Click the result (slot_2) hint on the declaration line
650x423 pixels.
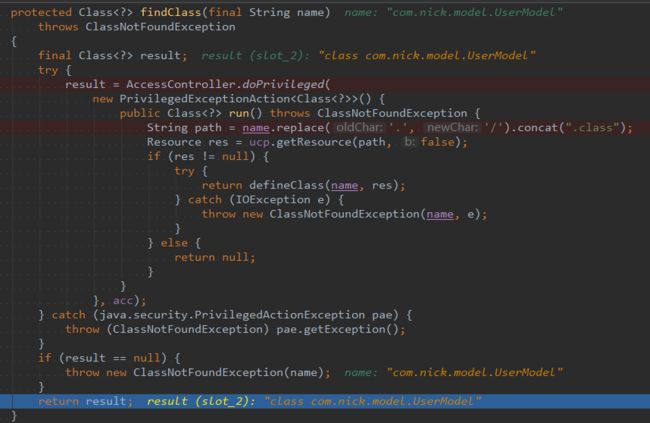[x=369, y=56]
